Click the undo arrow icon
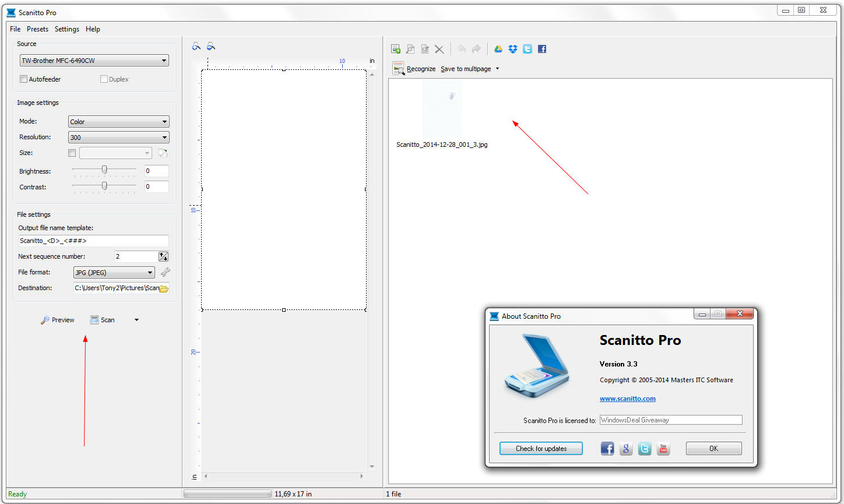 (462, 49)
